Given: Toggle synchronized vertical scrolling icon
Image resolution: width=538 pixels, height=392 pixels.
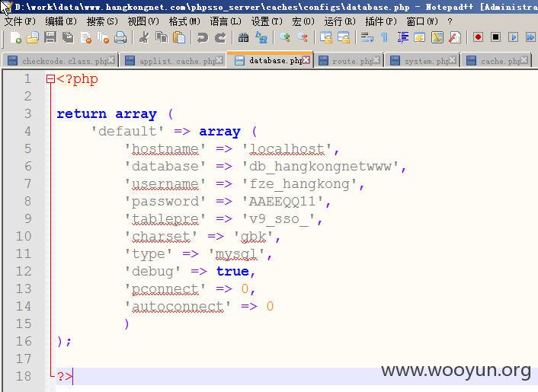Looking at the screenshot, I should (326, 37).
